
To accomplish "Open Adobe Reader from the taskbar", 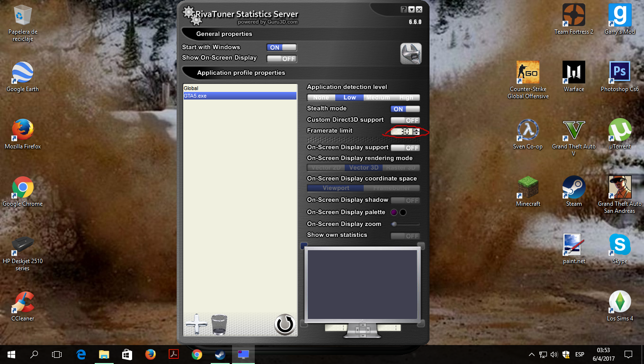I will (174, 354).
